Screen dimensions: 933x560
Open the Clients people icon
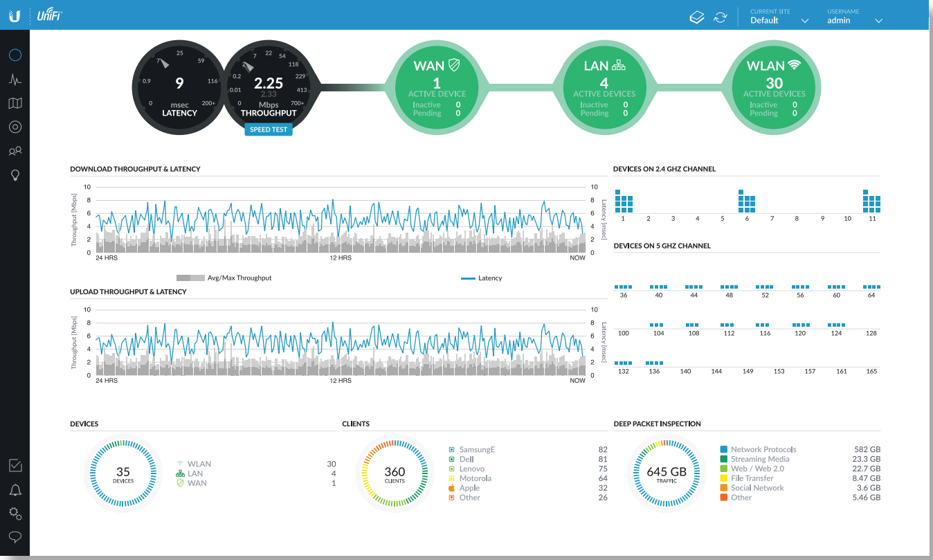tap(15, 151)
